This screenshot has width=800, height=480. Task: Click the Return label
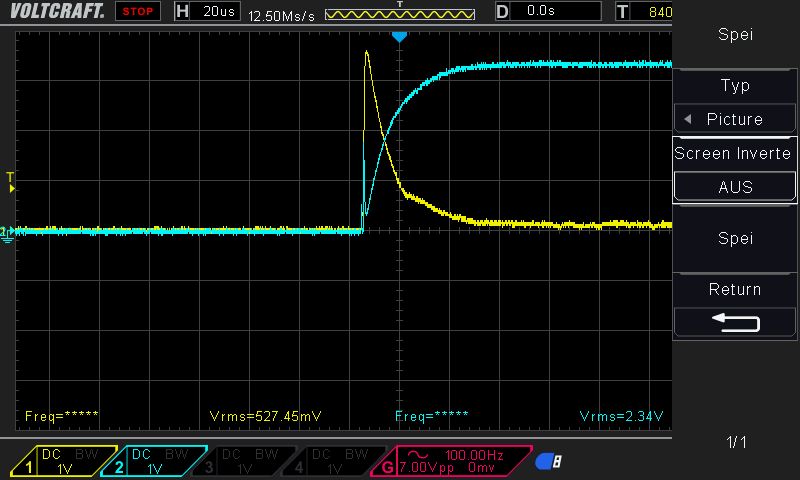click(735, 289)
